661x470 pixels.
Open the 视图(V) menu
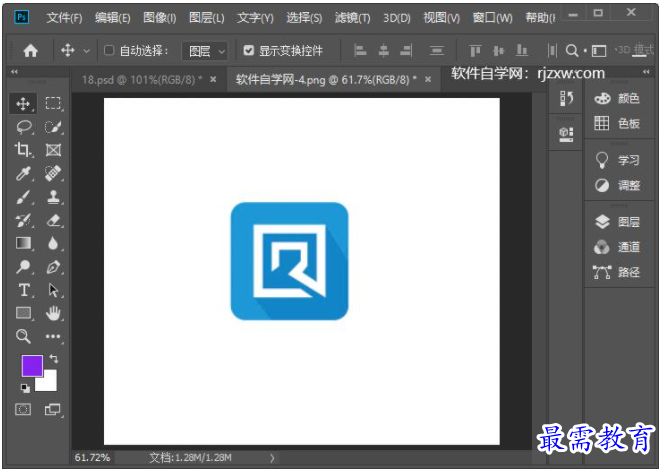441,18
